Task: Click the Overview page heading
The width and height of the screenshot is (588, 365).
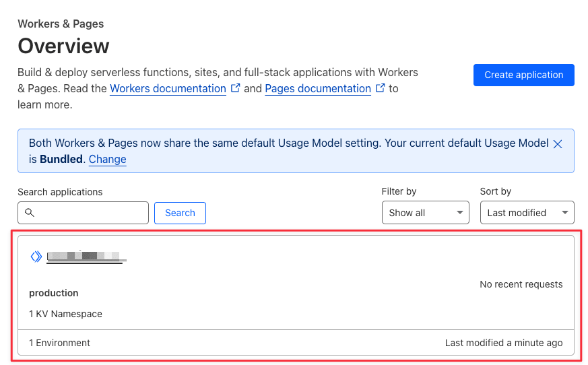Action: tap(63, 46)
